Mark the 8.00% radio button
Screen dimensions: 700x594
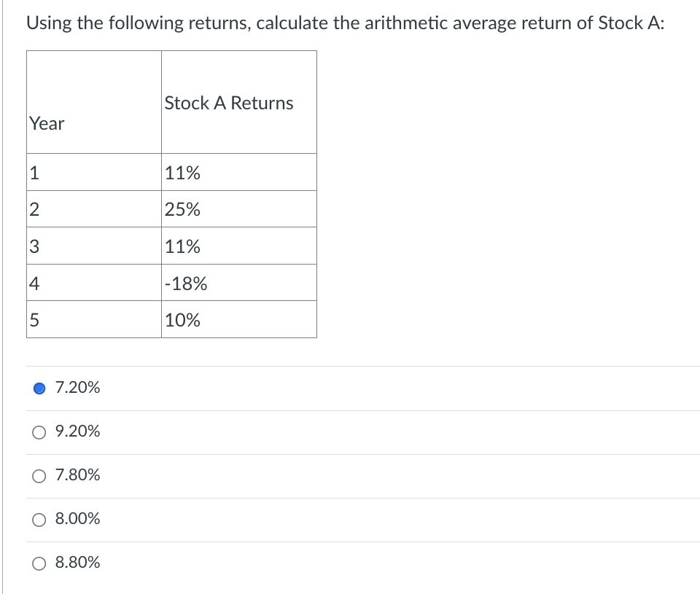39,520
